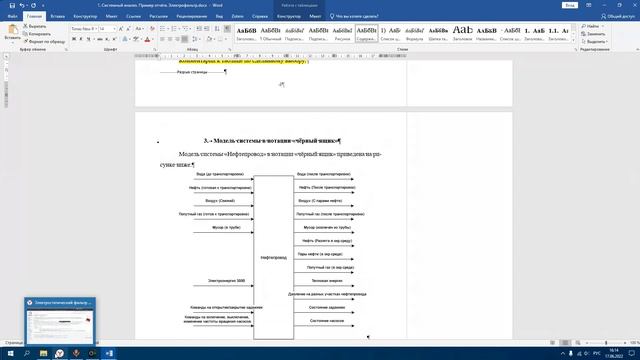Open Заменить replace dialog

[x=593, y=34]
